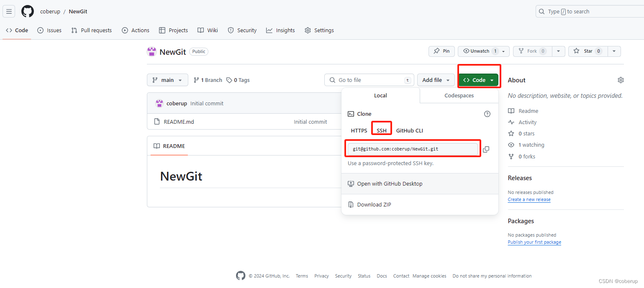
Task: Open the Insights tab
Action: click(280, 30)
